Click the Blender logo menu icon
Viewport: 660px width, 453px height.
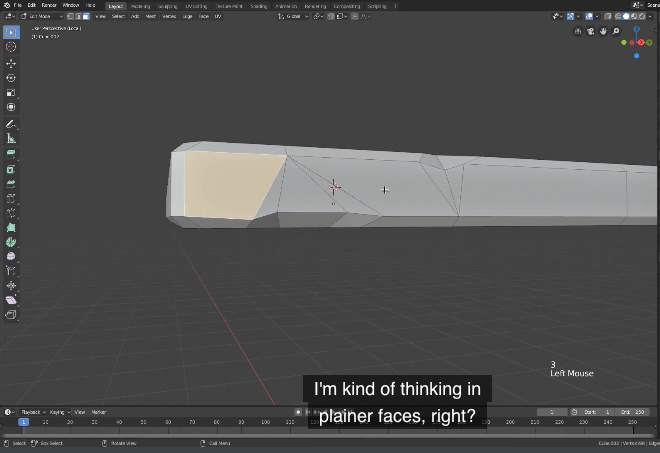(x=7, y=5)
